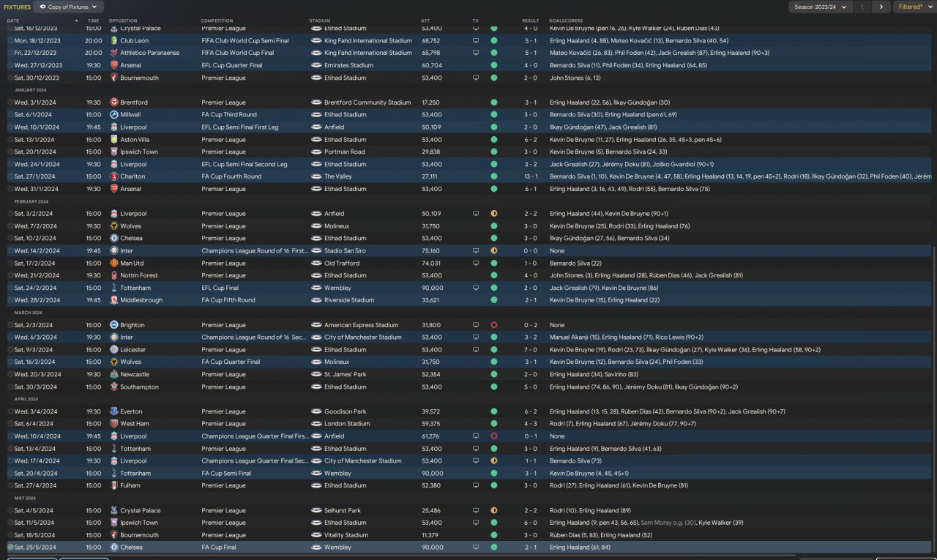The image size is (937, 560).
Task: Open the Brentford Community Stadium link
Action: pos(367,102)
